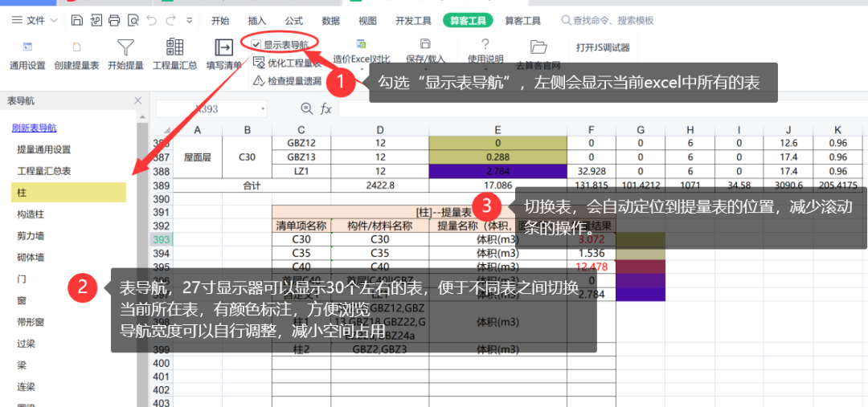Viewport: 868px width, 407px height.
Task: Click the 打开JS调试器 button
Action: coord(603,47)
